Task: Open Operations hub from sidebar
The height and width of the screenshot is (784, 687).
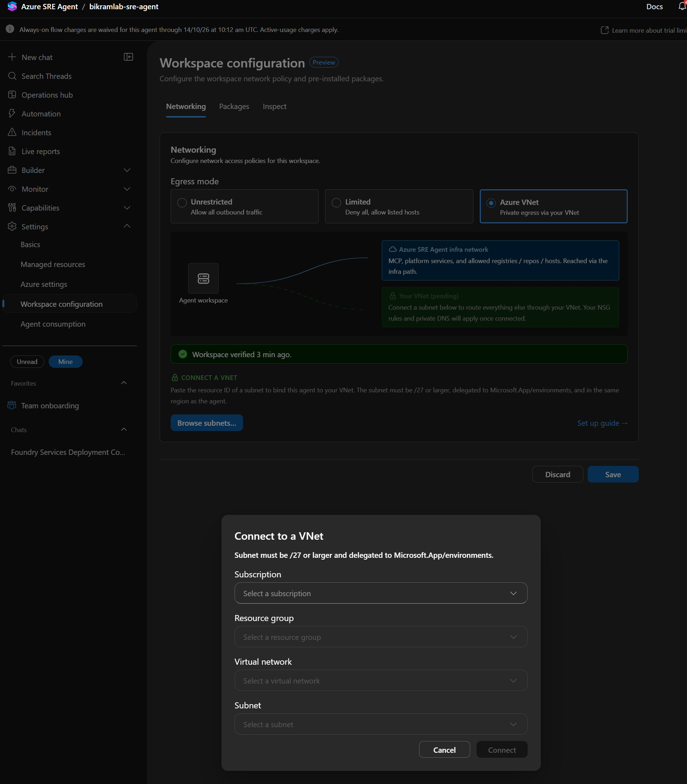Action: (x=47, y=95)
